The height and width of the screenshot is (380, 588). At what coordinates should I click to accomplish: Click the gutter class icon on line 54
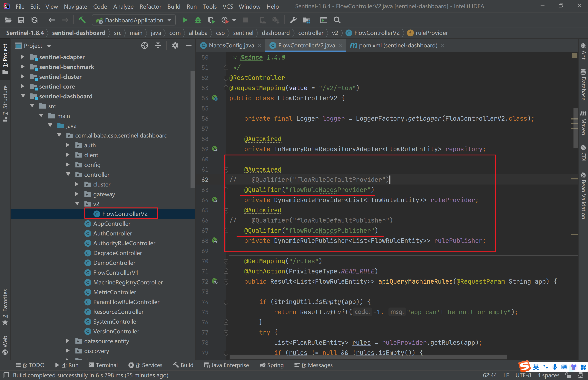pos(215,98)
